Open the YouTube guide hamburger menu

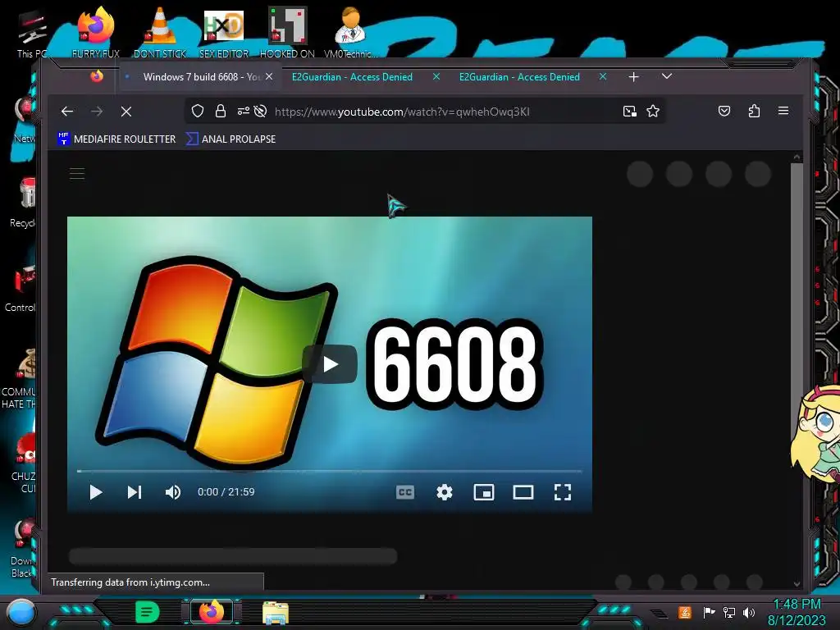77,174
